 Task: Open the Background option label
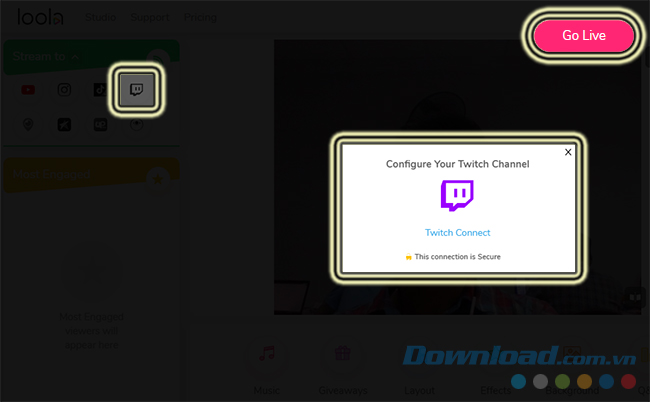pos(572,390)
